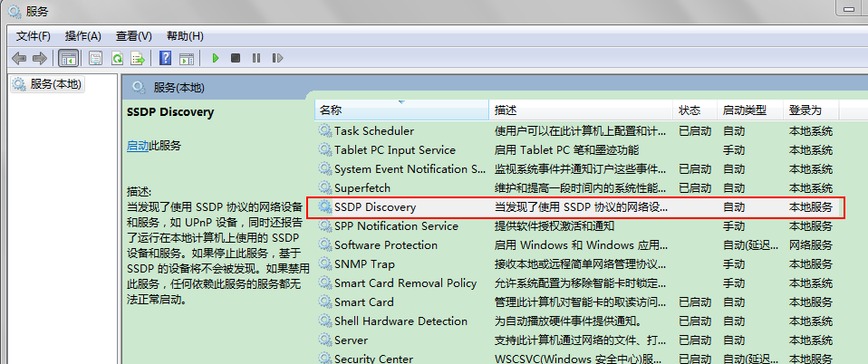Click the Restart Service icon
Viewport: 868px width, 364px height.
[x=277, y=58]
